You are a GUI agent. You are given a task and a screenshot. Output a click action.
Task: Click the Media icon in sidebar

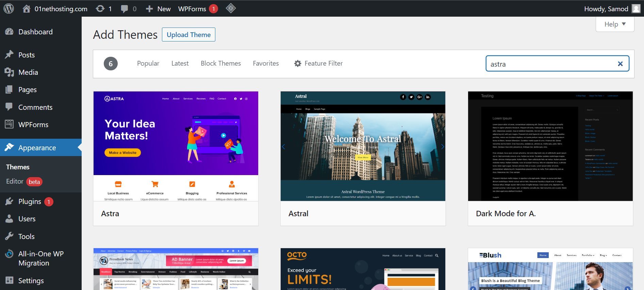coord(9,72)
